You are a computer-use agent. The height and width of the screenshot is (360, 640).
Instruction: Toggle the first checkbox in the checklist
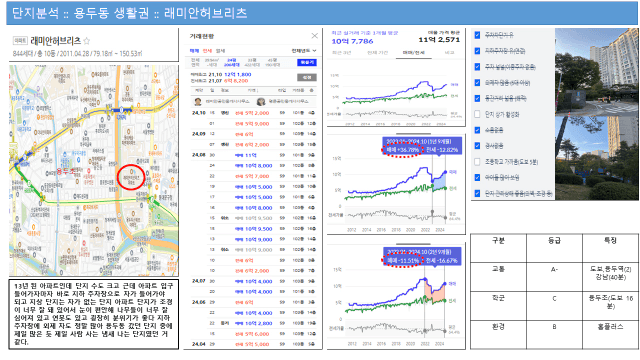(477, 35)
